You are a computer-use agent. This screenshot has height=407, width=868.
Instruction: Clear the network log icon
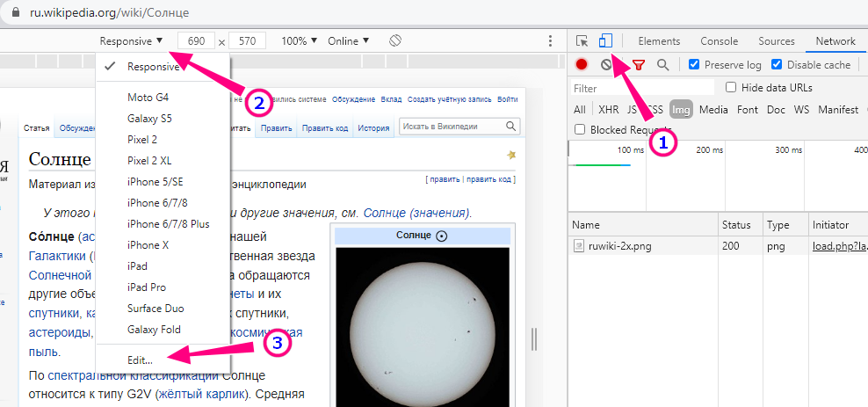(x=606, y=64)
